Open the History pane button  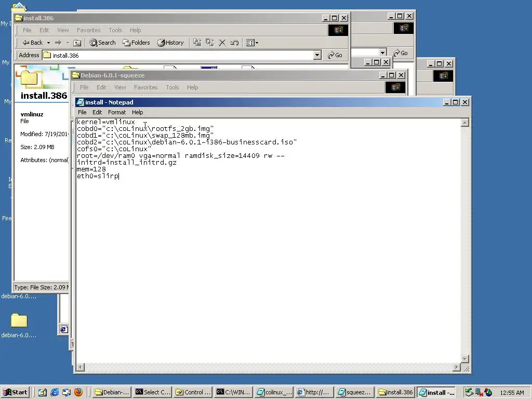[x=170, y=43]
